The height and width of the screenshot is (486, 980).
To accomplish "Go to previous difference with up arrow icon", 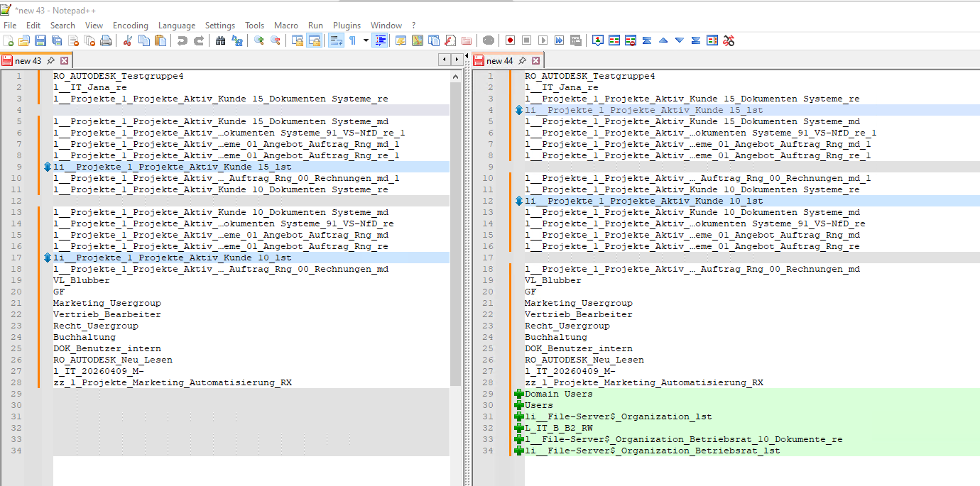I will [x=663, y=40].
